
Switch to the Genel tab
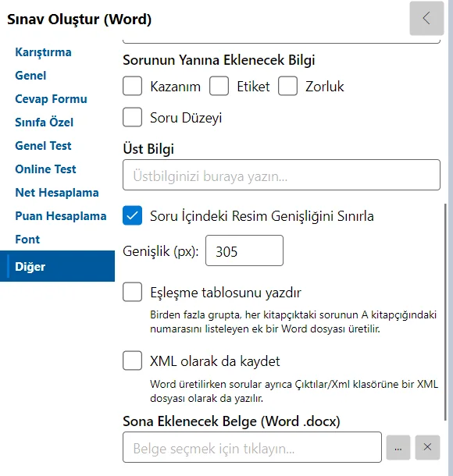point(30,76)
